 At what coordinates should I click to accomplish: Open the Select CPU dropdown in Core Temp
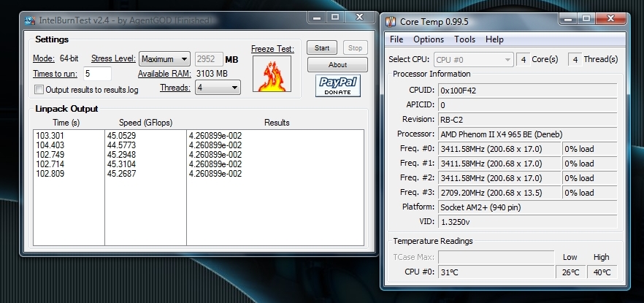(474, 60)
